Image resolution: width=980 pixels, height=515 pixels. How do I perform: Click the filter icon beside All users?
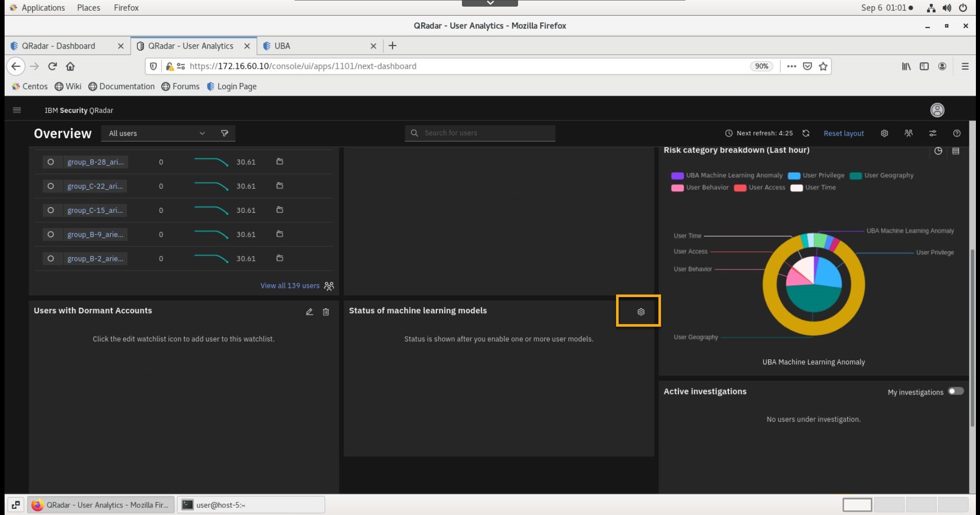(x=225, y=133)
